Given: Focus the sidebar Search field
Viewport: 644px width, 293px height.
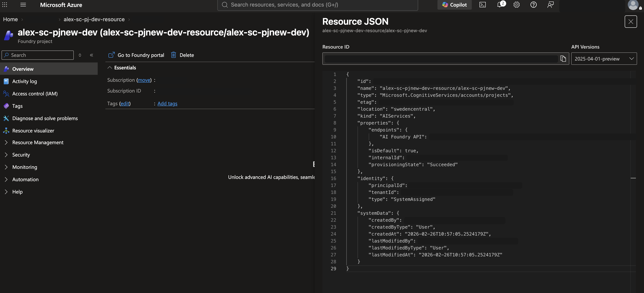Looking at the screenshot, I should click(38, 55).
